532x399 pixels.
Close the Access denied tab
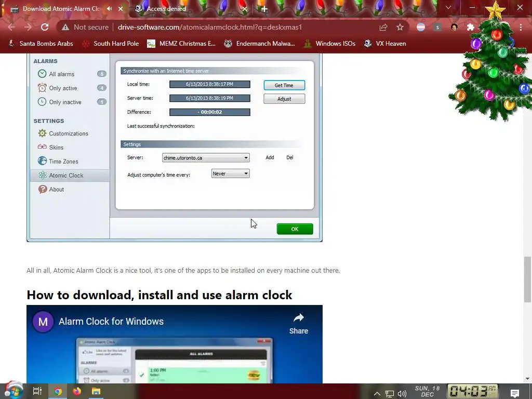coord(245,9)
